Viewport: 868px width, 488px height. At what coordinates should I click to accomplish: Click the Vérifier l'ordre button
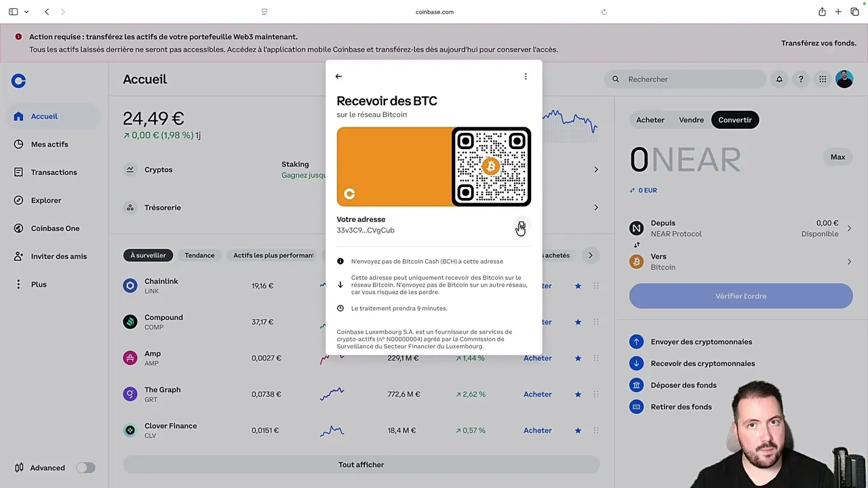pyautogui.click(x=741, y=296)
